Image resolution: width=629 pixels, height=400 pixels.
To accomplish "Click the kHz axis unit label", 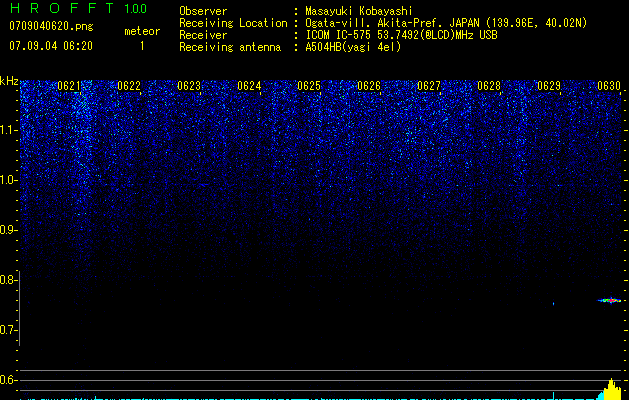I will [9, 81].
